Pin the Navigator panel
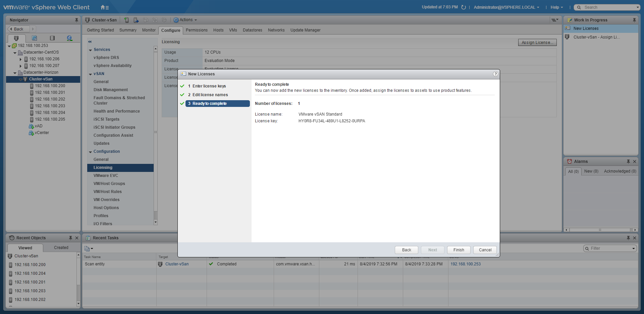 [x=76, y=20]
